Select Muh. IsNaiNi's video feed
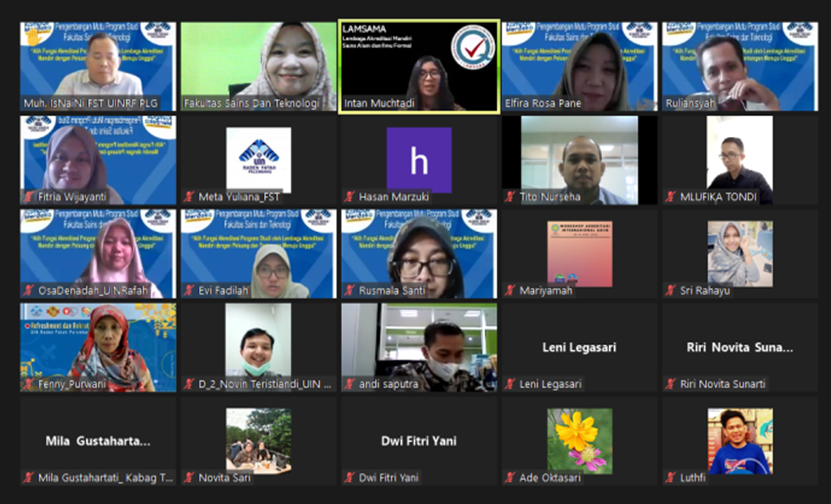This screenshot has height=504, width=831. (98, 66)
